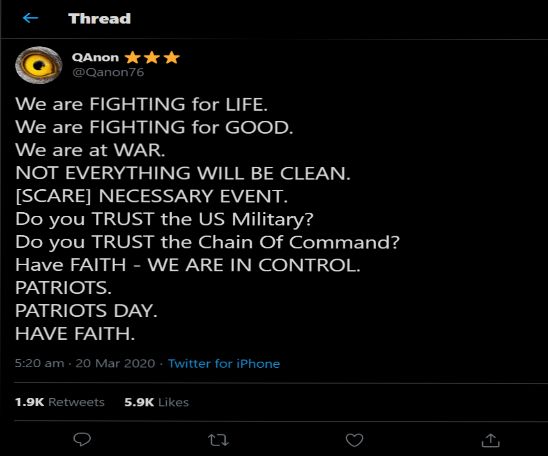The height and width of the screenshot is (456, 548).
Task: Click the 20 Mar 2020 date
Action: [x=115, y=363]
